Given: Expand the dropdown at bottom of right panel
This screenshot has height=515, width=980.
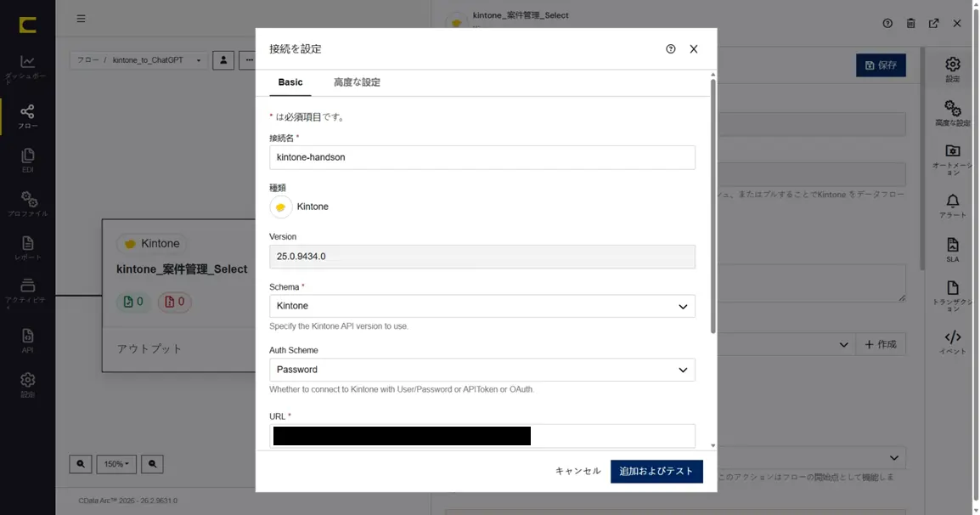Looking at the screenshot, I should [893, 457].
